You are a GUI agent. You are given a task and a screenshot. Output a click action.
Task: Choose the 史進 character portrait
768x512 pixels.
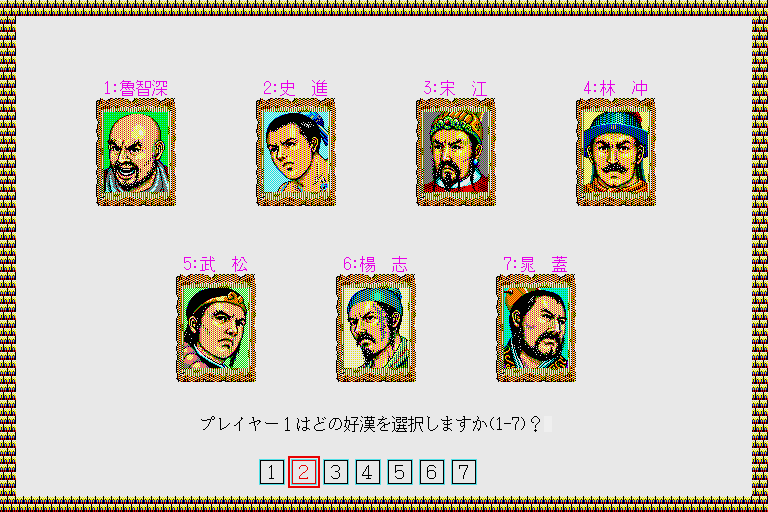click(x=296, y=152)
